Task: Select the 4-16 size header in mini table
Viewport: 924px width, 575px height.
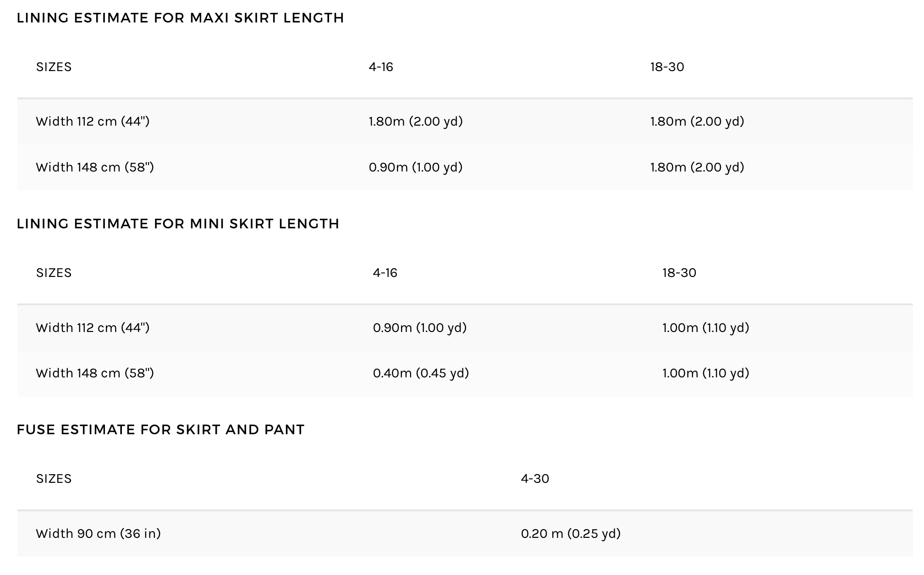Action: tap(385, 273)
